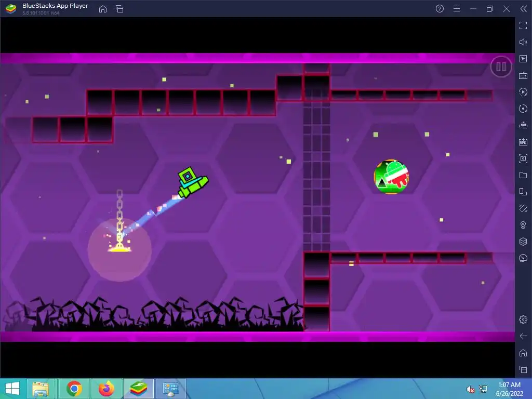Click the BlueStacks sidebar volume speaker icon
This screenshot has width=532, height=399.
pos(523,42)
